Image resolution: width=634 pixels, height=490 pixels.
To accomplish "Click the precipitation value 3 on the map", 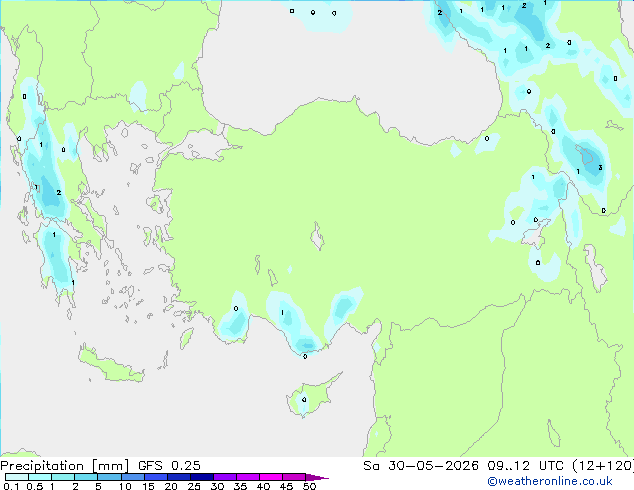I will point(600,167).
